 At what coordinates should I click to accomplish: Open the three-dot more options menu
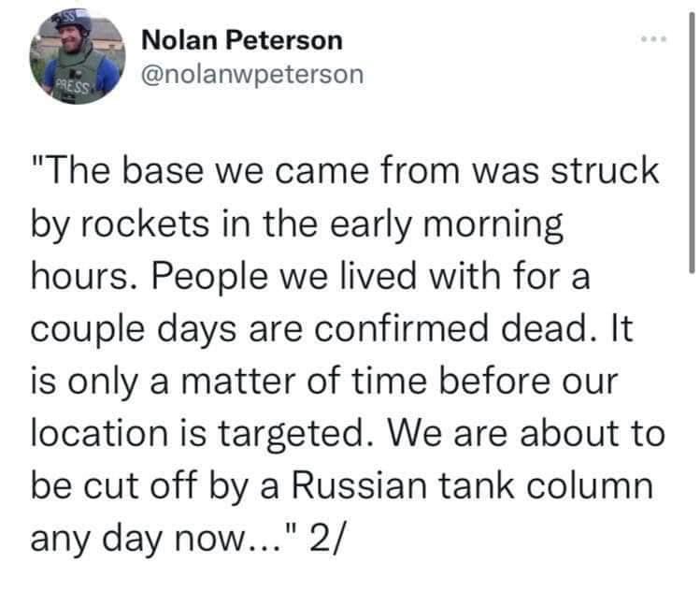click(653, 39)
